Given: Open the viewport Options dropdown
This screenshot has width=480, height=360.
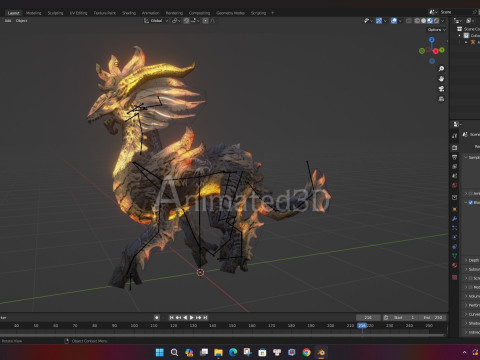Looking at the screenshot, I should [437, 30].
